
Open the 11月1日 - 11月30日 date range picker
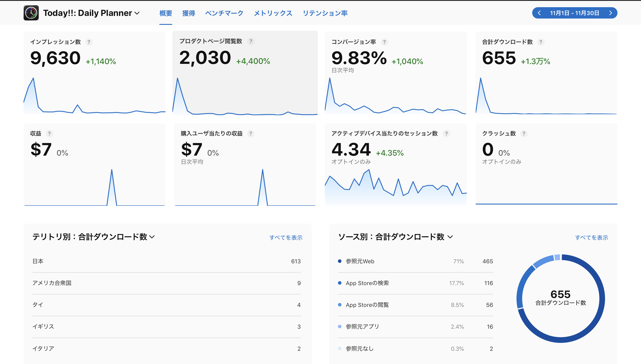coord(575,13)
